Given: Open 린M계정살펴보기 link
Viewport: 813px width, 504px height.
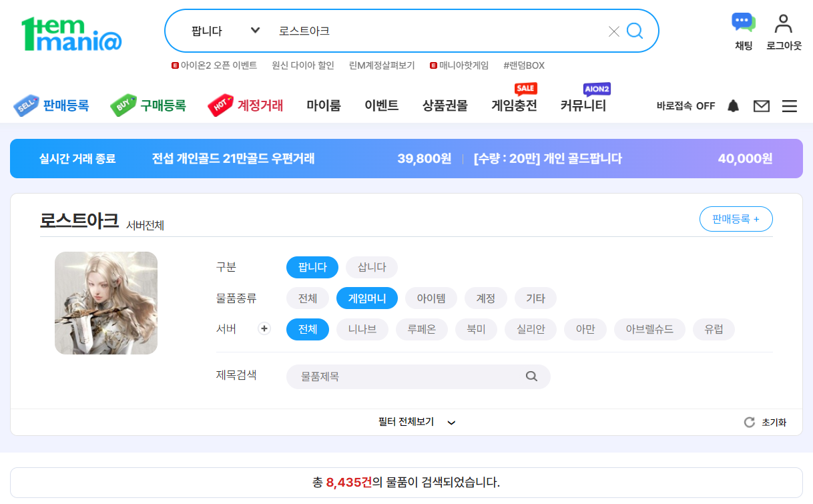Looking at the screenshot, I should click(382, 65).
